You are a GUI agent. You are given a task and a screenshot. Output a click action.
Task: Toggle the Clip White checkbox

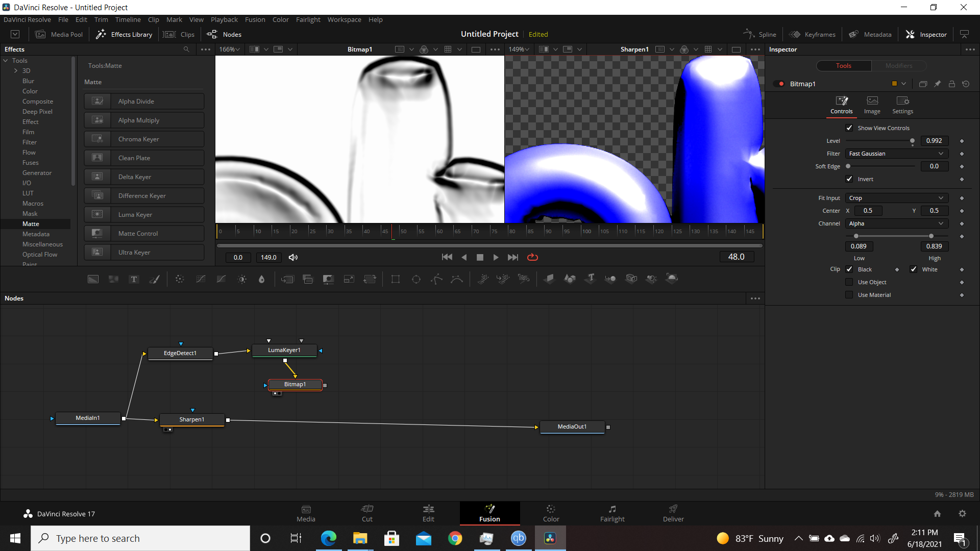click(914, 269)
